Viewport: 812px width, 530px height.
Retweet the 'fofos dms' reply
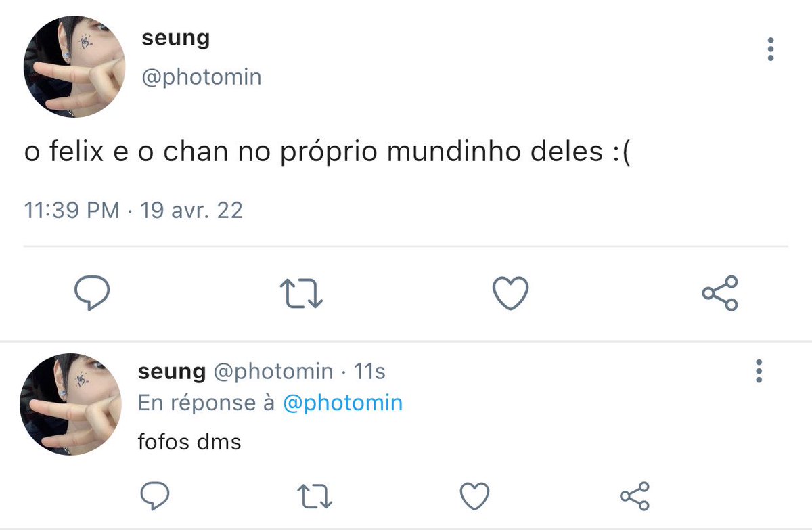coord(315,497)
